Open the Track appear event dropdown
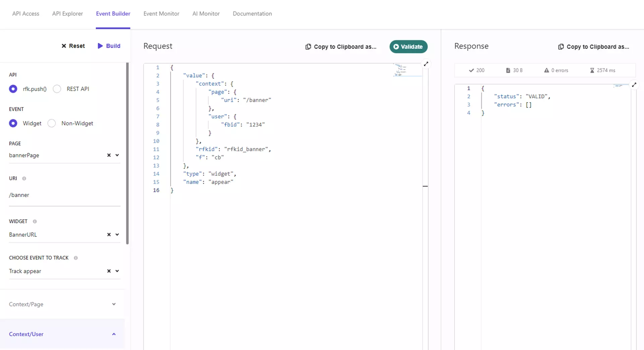The height and width of the screenshot is (350, 644). 117,271
